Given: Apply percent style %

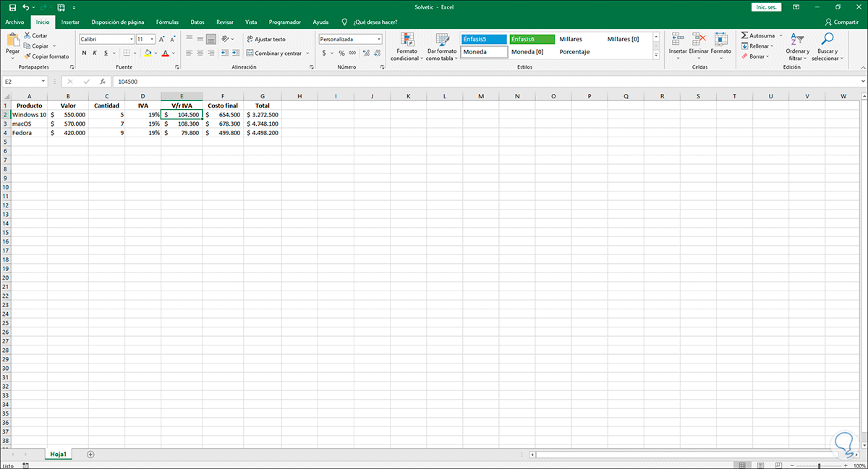Looking at the screenshot, I should pyautogui.click(x=342, y=53).
